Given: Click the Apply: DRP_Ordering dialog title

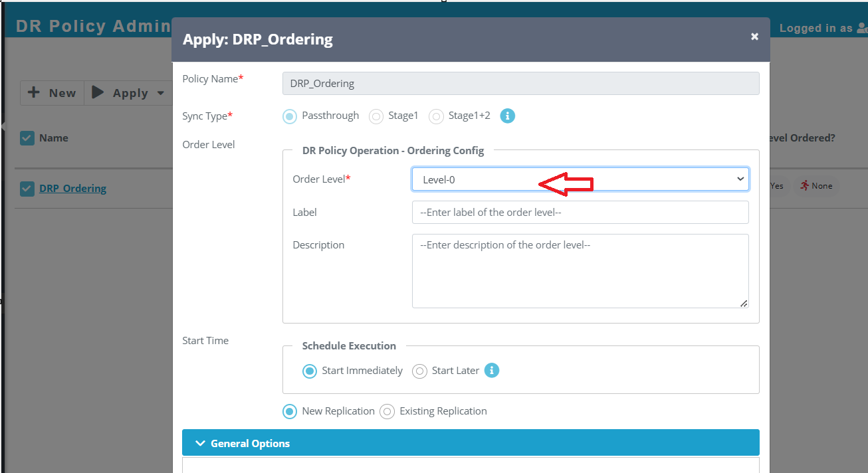Looking at the screenshot, I should [258, 40].
